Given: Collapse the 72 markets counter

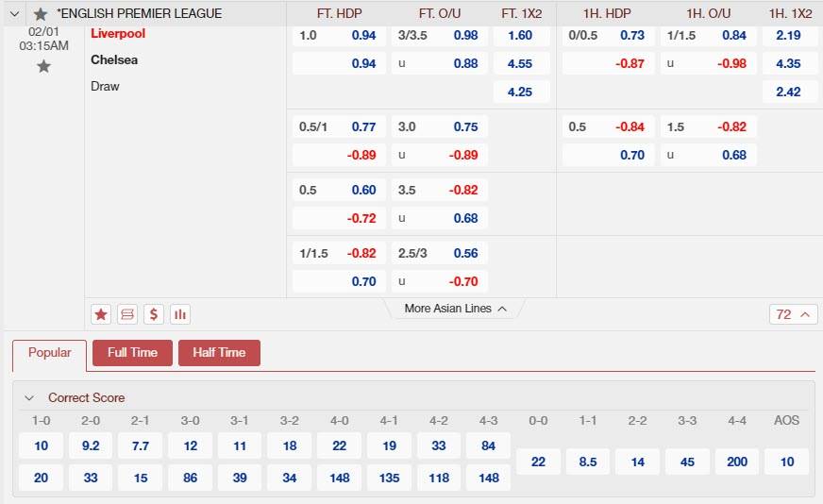Looking at the screenshot, I should (x=793, y=314).
